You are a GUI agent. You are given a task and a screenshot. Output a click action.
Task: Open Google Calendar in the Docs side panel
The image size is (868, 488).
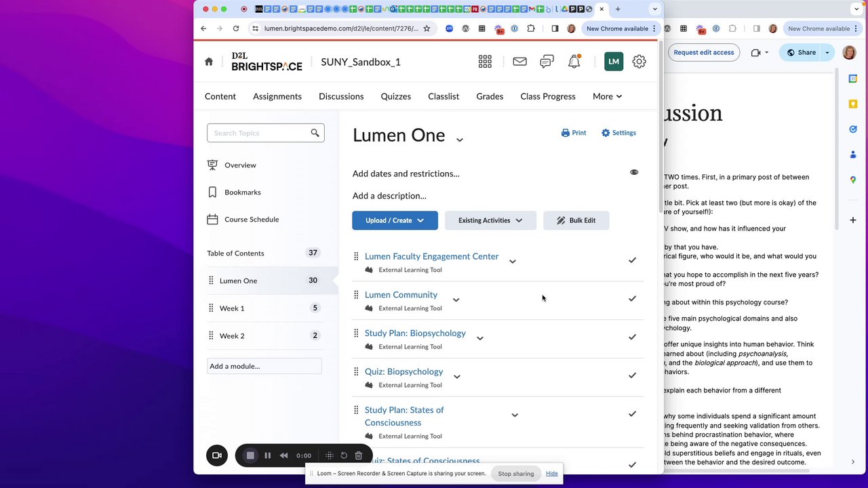[853, 79]
